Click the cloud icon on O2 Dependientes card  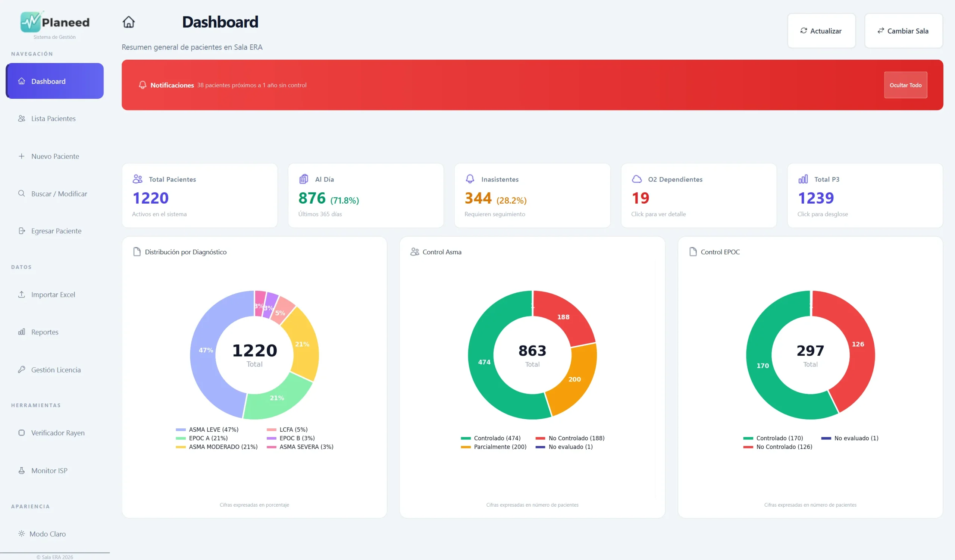pyautogui.click(x=637, y=179)
